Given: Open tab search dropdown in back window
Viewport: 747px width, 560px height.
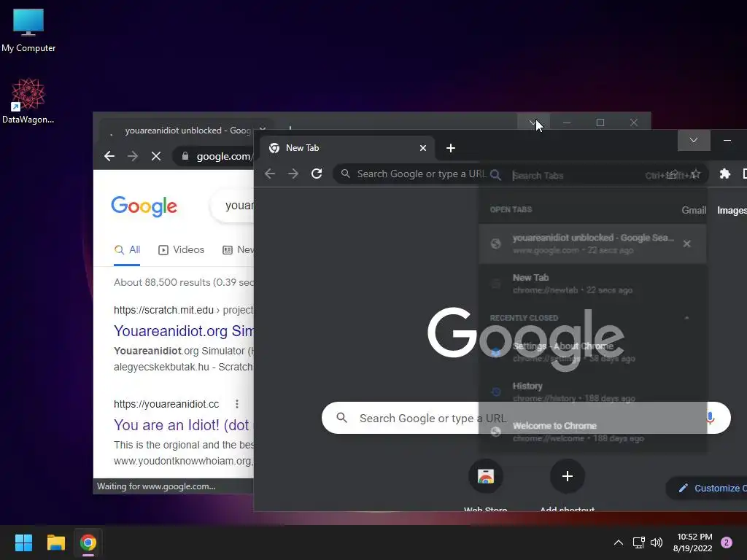Looking at the screenshot, I should (x=533, y=122).
